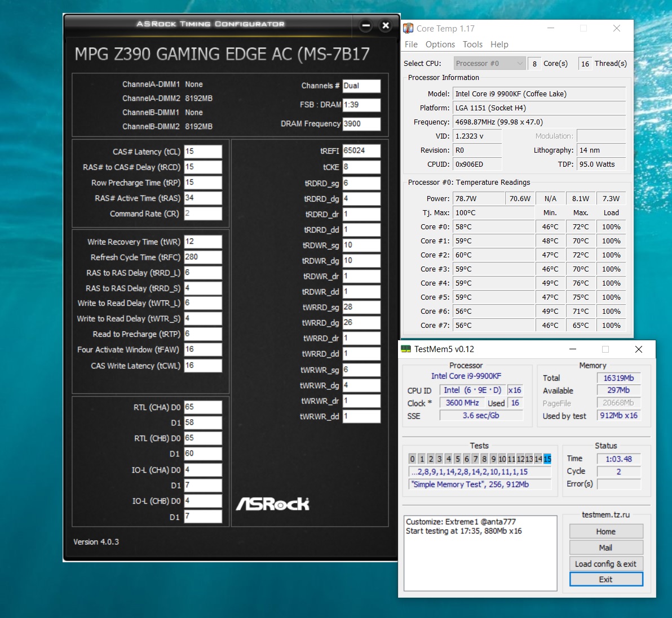Viewport: 672px width, 618px height.
Task: Click the Cycle status value 2
Action: pos(618,471)
